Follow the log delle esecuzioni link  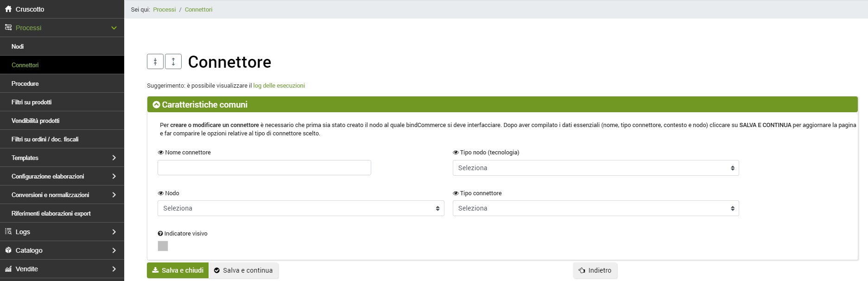point(279,86)
